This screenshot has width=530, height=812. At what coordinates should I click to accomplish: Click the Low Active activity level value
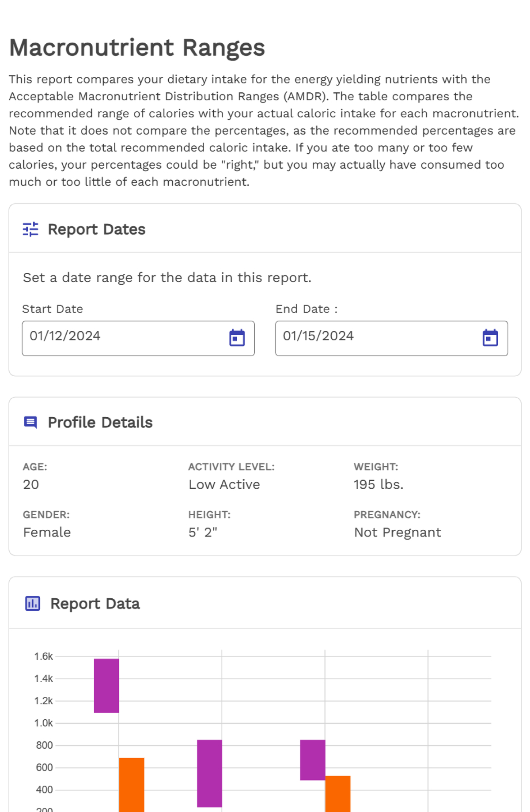click(224, 484)
